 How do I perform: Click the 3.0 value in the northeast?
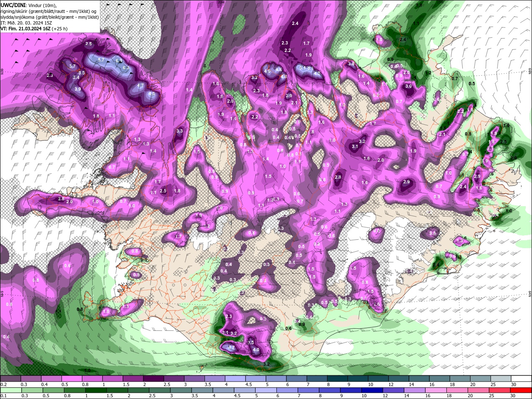pyautogui.click(x=409, y=86)
